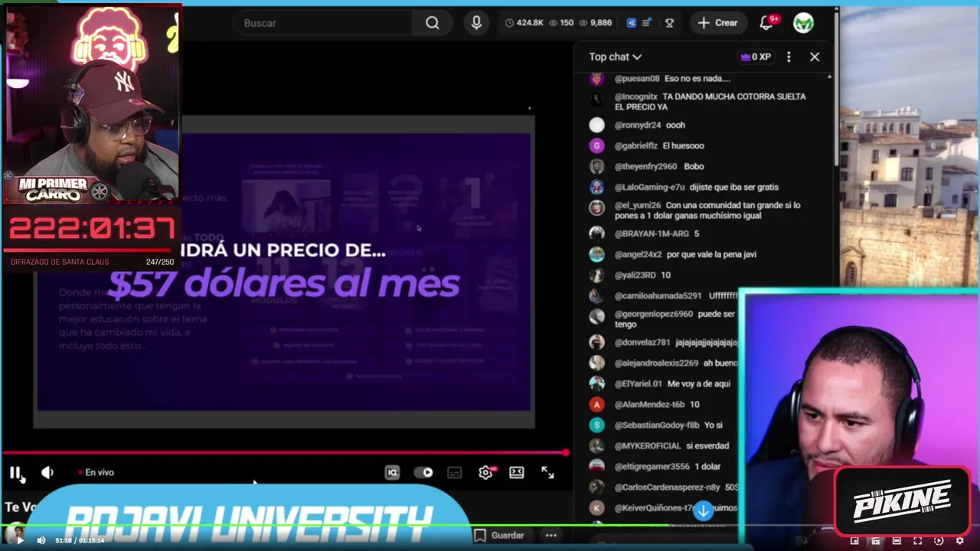This screenshot has height=551, width=980.
Task: Click @gabrielflz username in chat
Action: click(635, 145)
